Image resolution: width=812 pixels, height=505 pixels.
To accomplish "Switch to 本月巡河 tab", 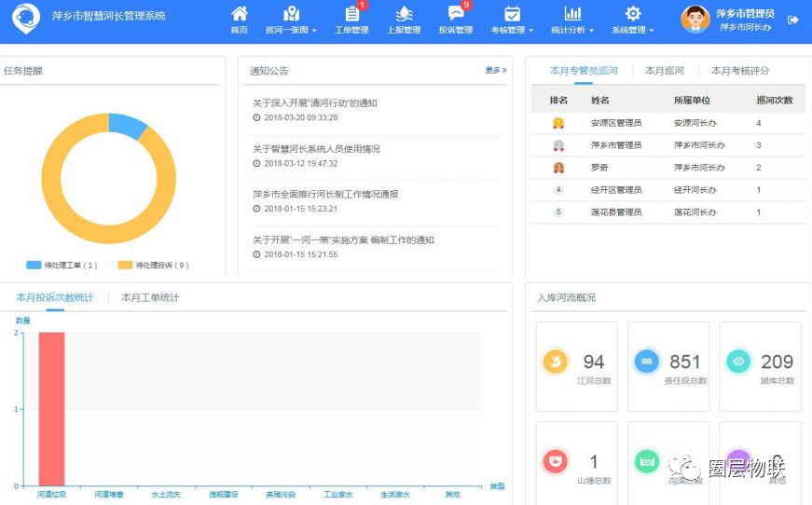I will click(x=665, y=71).
